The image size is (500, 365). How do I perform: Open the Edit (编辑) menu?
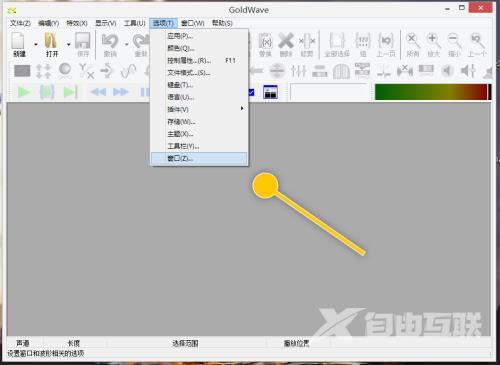49,23
